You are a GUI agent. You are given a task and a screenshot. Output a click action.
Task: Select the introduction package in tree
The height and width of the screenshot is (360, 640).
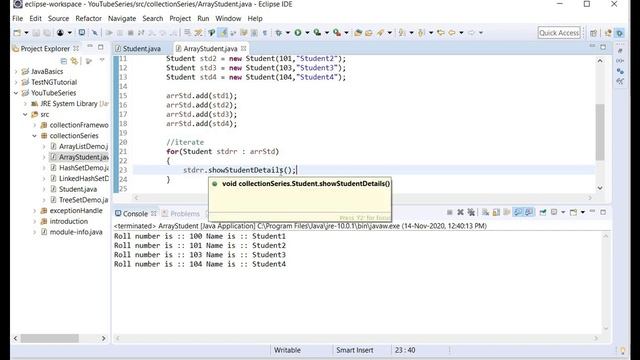point(64,221)
